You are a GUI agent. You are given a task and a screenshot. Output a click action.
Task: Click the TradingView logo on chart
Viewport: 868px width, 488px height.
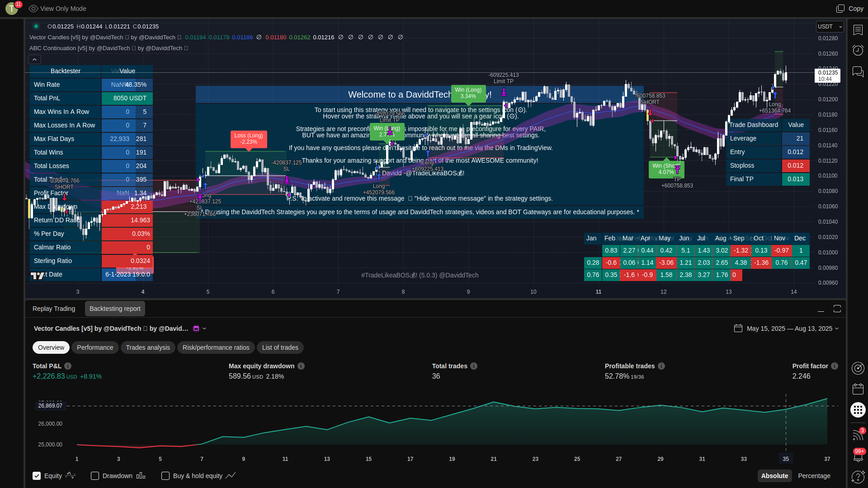point(38,275)
